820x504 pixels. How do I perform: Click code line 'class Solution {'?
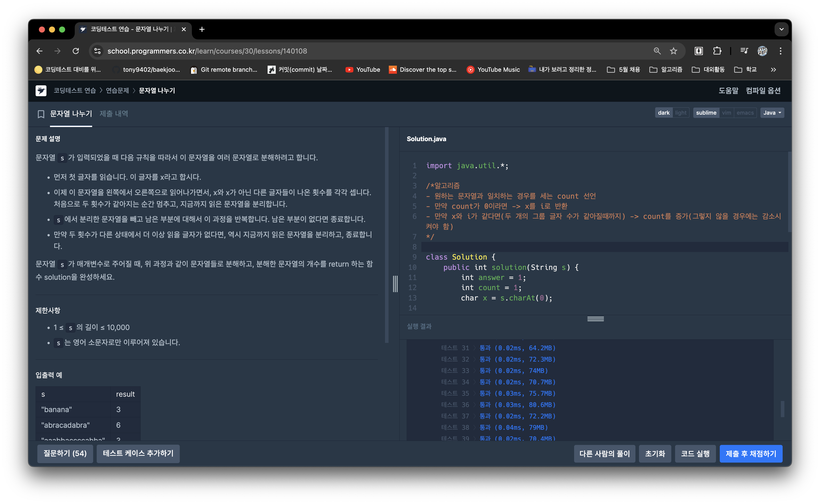click(x=460, y=257)
